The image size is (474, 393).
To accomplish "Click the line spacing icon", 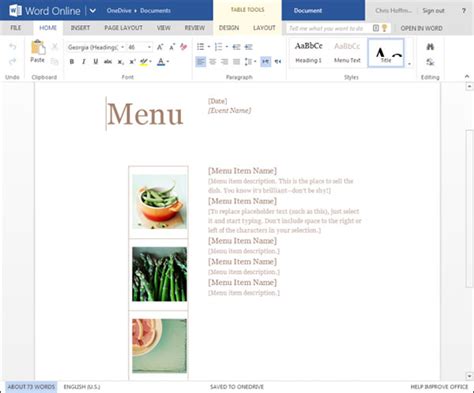I will click(x=248, y=62).
